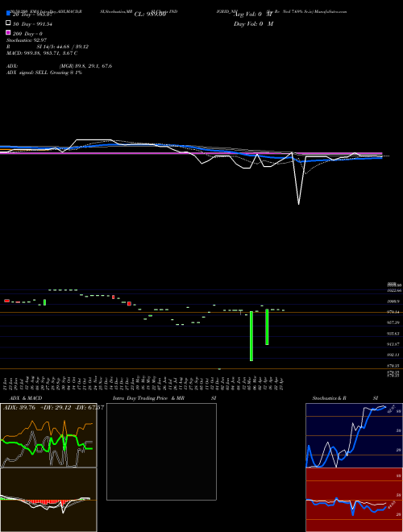Viewport: 403px width, 532px height.
Task: Click the 1022.66 price axis label
Action: 394,290
